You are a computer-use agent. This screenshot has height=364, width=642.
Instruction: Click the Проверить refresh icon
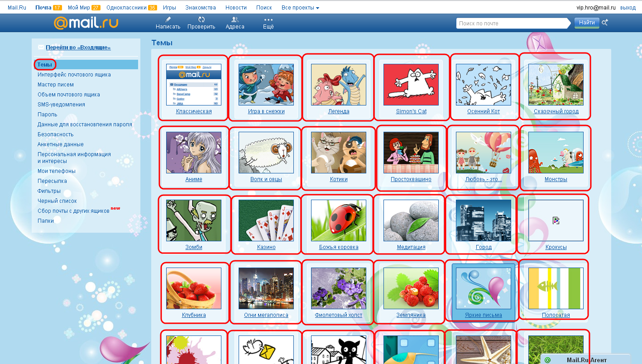coord(201,19)
